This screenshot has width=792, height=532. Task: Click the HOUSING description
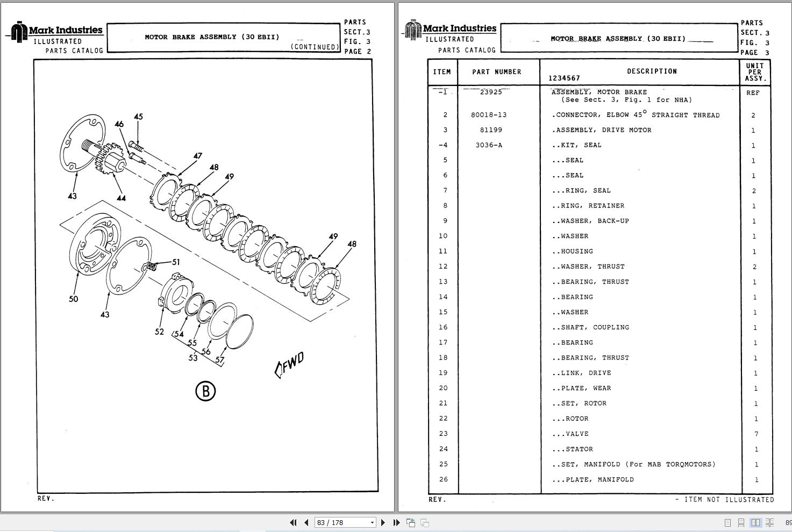point(572,251)
